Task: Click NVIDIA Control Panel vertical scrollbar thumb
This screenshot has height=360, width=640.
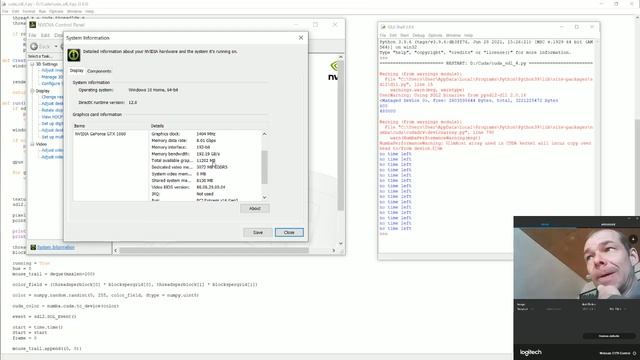Action: coord(340,136)
